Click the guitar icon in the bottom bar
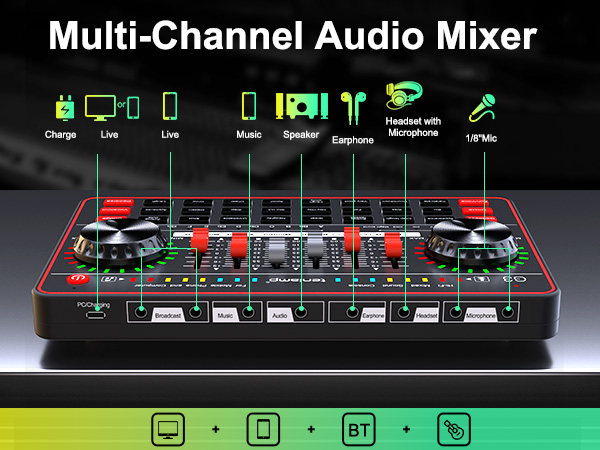This screenshot has height=450, width=600. point(454,429)
